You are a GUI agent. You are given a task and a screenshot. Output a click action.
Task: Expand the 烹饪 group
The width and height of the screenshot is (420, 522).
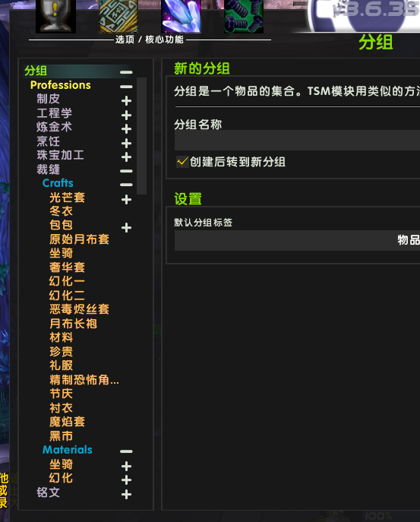126,143
